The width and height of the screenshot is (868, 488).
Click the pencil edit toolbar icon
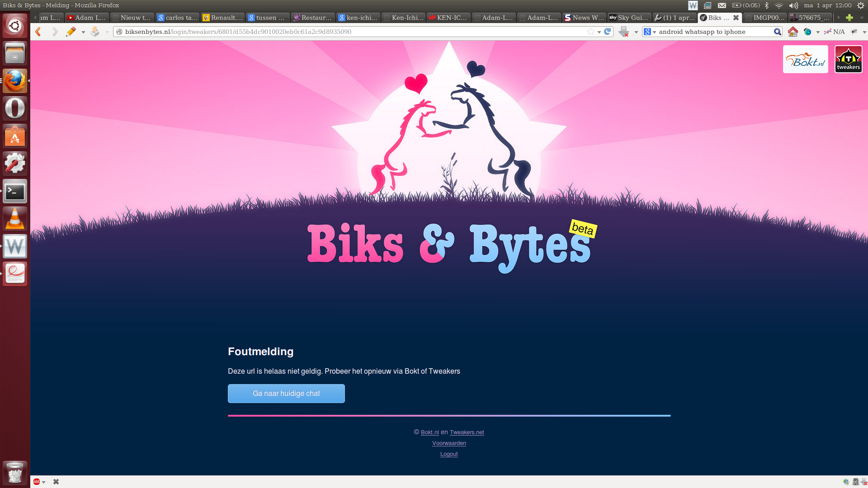tap(71, 32)
